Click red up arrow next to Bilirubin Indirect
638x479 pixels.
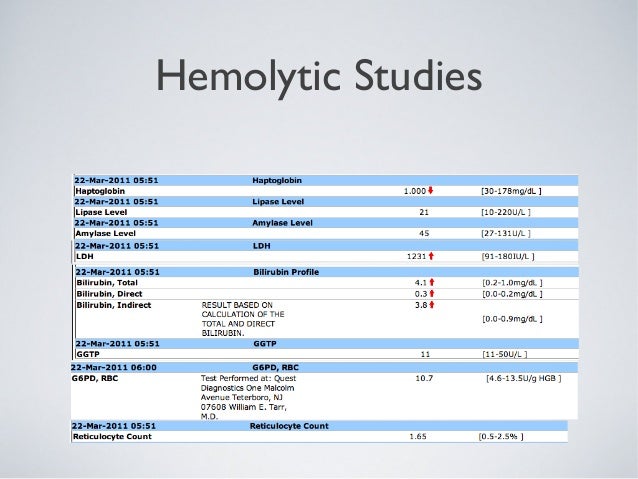point(432,304)
